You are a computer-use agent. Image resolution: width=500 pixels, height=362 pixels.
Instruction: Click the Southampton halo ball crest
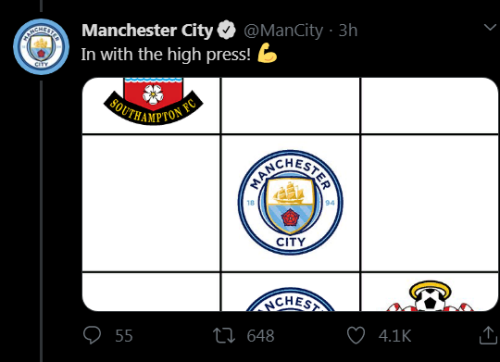click(x=430, y=296)
